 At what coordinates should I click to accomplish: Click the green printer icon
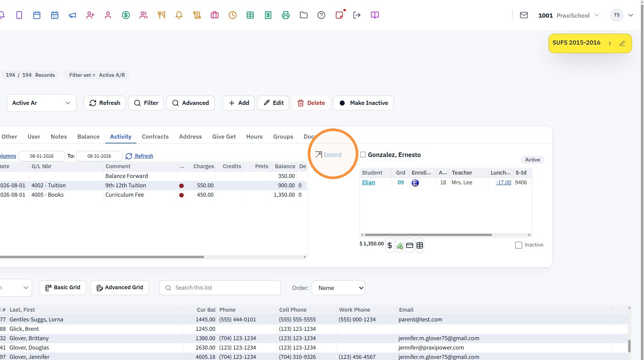tap(286, 15)
